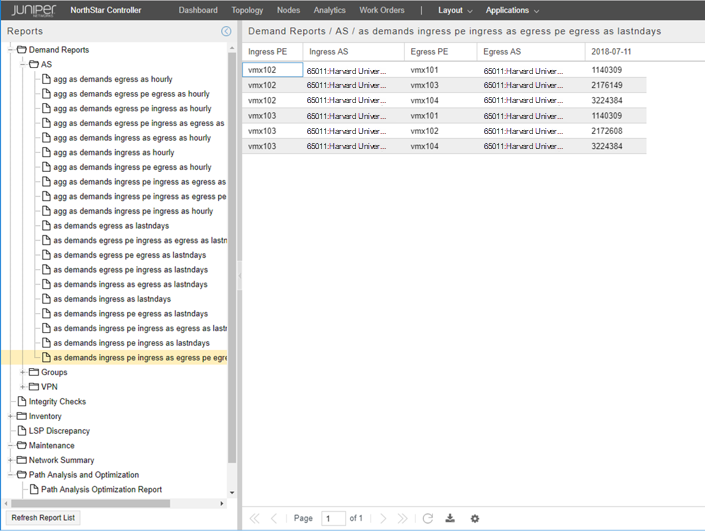Image resolution: width=705 pixels, height=532 pixels.
Task: Select the LSP Discrepancy report
Action: coord(59,431)
